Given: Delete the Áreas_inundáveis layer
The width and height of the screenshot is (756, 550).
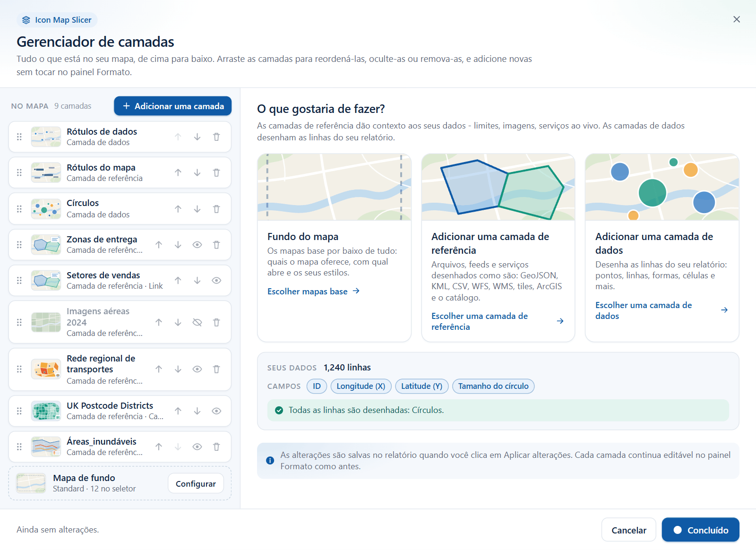Looking at the screenshot, I should point(216,447).
